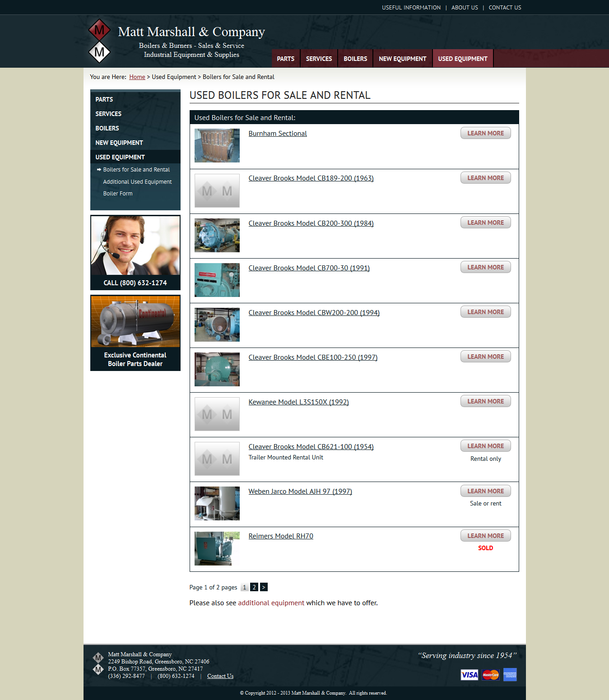The height and width of the screenshot is (700, 609).
Task: Click Learn More for CB189-200 boiler
Action: [x=486, y=178]
